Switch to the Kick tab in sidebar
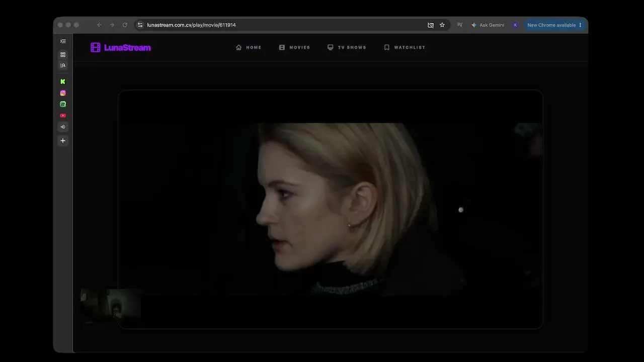Image resolution: width=644 pixels, height=362 pixels. coord(63,81)
